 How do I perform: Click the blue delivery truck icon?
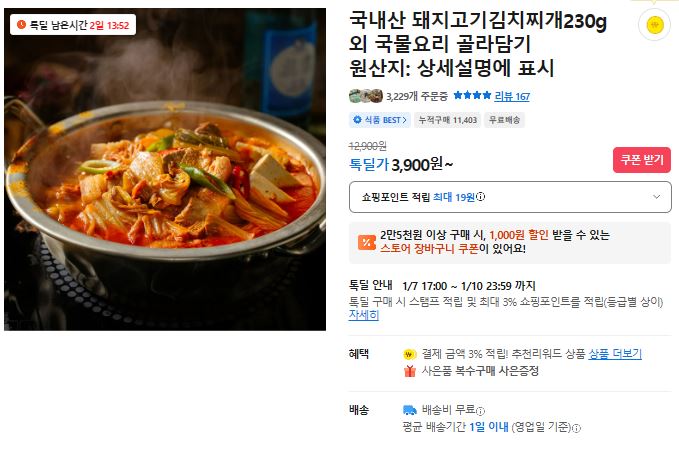click(410, 410)
